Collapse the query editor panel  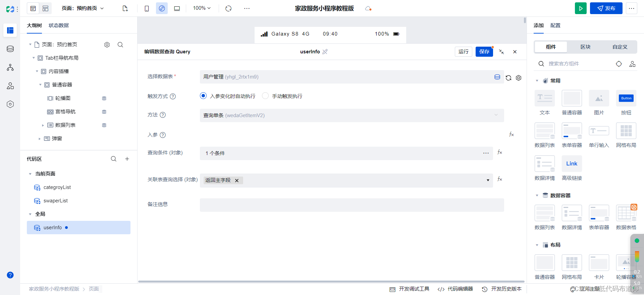point(501,52)
